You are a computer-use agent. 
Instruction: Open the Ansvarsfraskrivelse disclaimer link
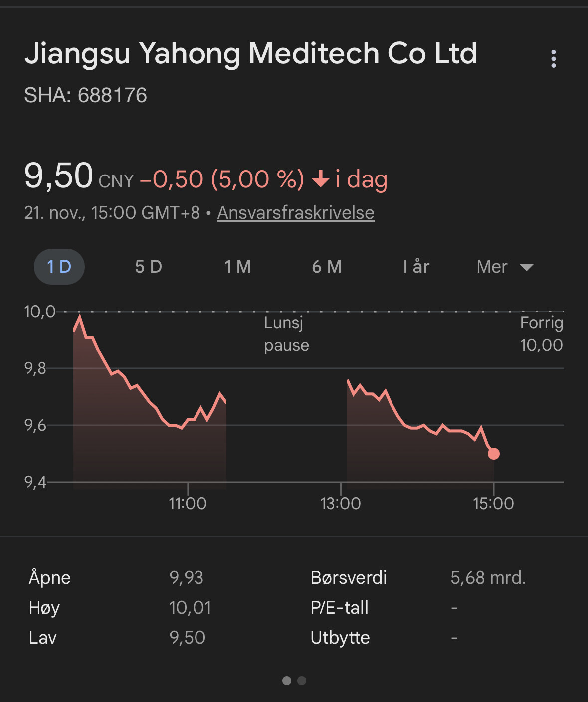pos(295,213)
